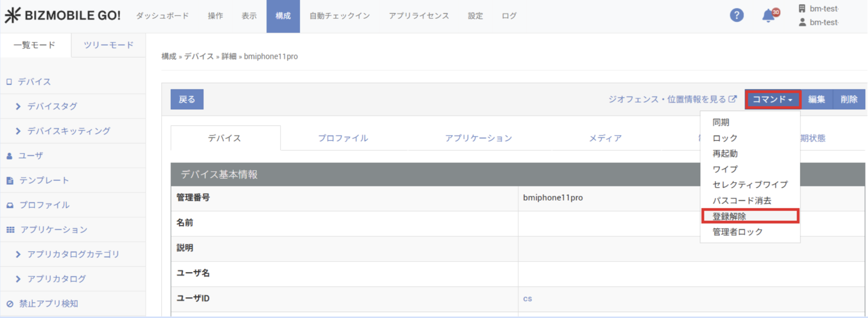Open テンプレート in the sidebar
The width and height of the screenshot is (868, 318).
point(44,180)
